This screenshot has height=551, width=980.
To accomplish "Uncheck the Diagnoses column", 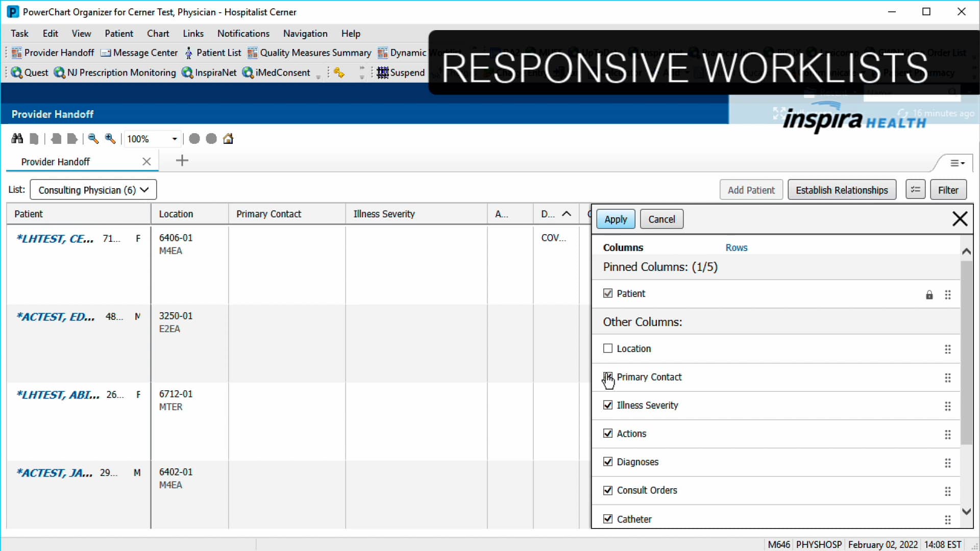I will 608,461.
